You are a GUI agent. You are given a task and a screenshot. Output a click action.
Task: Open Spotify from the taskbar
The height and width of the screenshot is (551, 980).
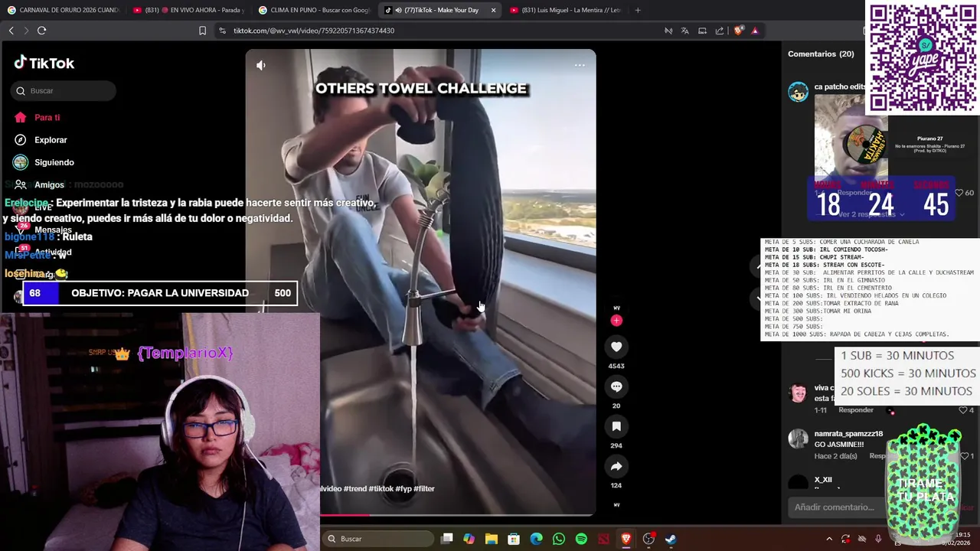pos(581,539)
